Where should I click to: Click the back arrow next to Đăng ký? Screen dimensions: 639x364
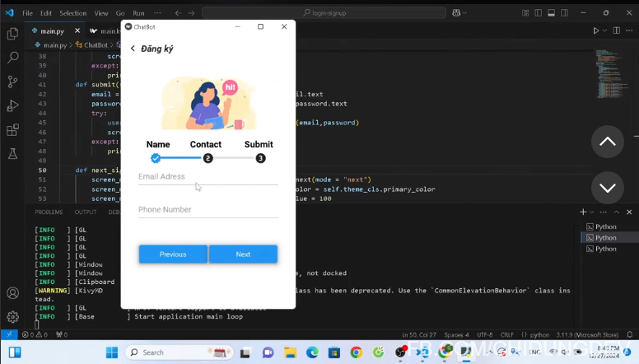click(x=133, y=49)
